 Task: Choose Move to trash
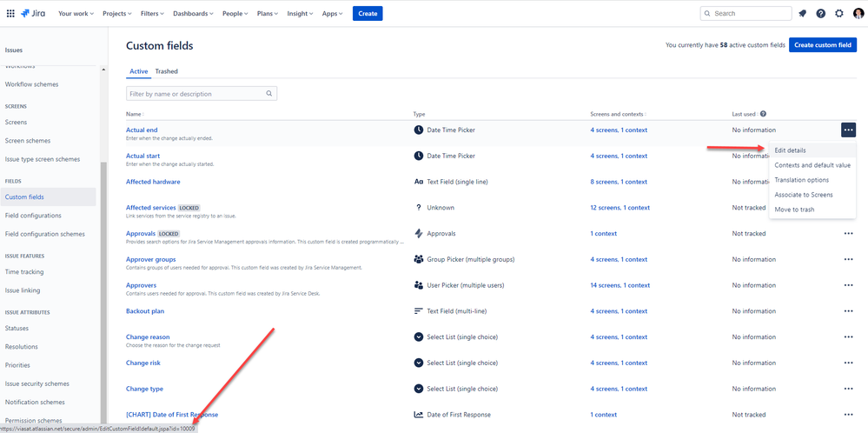pos(812,210)
